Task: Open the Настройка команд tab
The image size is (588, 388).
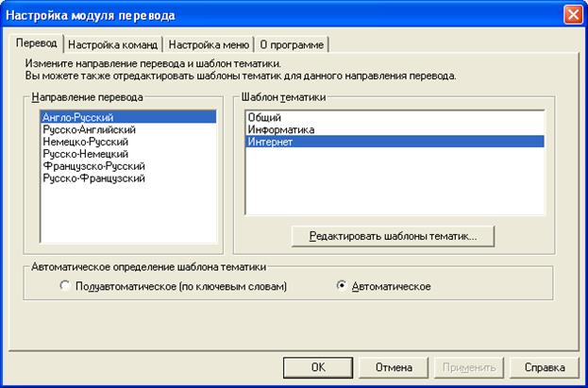Action: (x=112, y=44)
